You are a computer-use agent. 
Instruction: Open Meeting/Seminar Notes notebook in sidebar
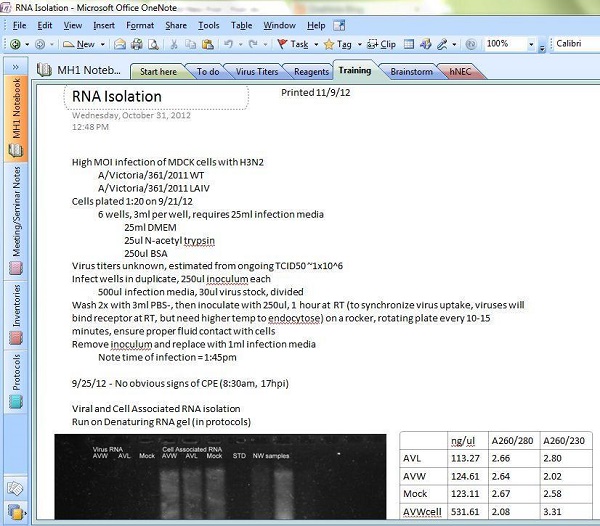tap(16, 220)
